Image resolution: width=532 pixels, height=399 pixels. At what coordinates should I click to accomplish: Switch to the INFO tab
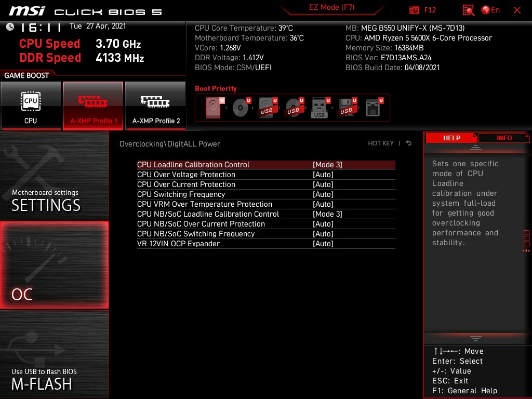(x=504, y=138)
